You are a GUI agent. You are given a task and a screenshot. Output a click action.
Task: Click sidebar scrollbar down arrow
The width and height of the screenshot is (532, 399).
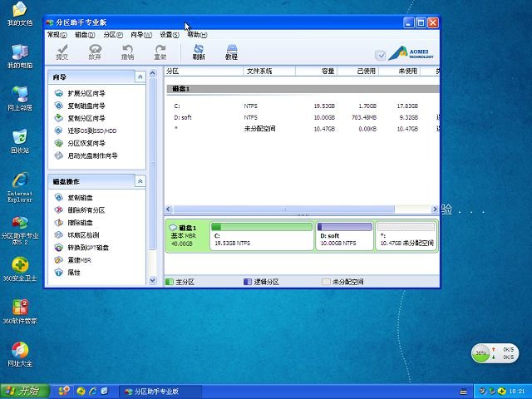pyautogui.click(x=153, y=281)
